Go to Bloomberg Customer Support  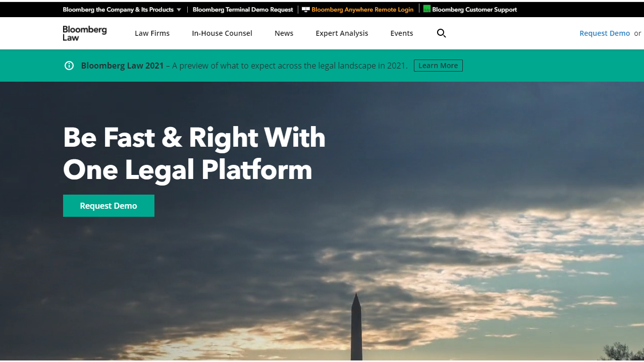pyautogui.click(x=474, y=10)
